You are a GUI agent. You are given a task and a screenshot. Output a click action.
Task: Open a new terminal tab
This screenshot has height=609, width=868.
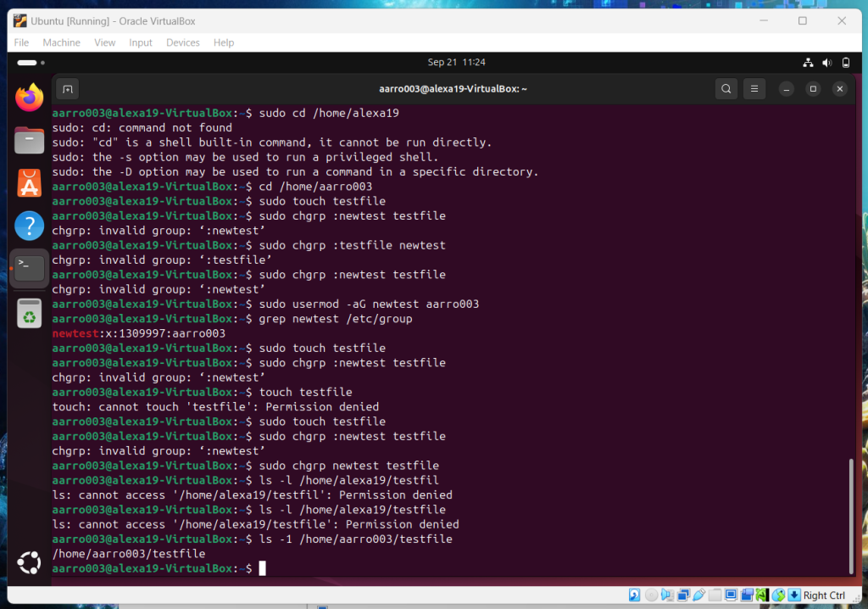69,88
